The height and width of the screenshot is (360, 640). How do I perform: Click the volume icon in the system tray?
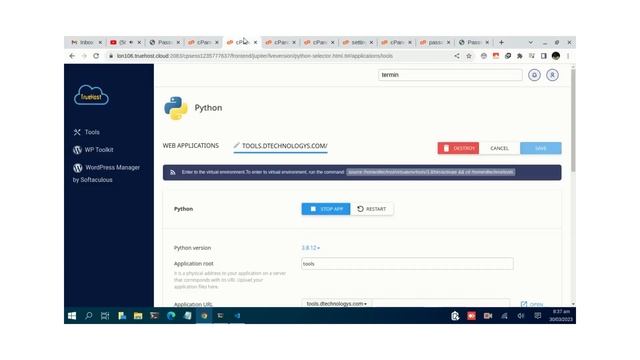click(x=521, y=316)
